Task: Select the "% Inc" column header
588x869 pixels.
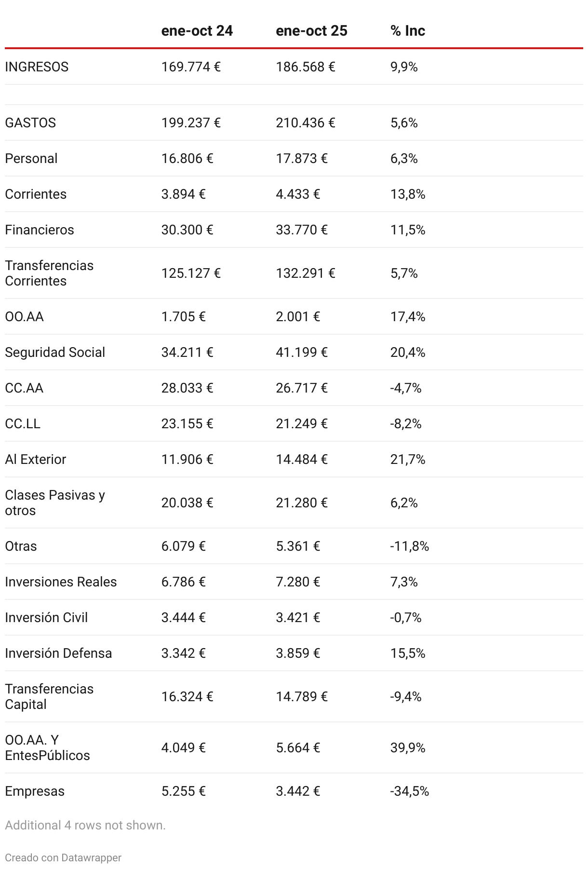Action: (x=407, y=31)
